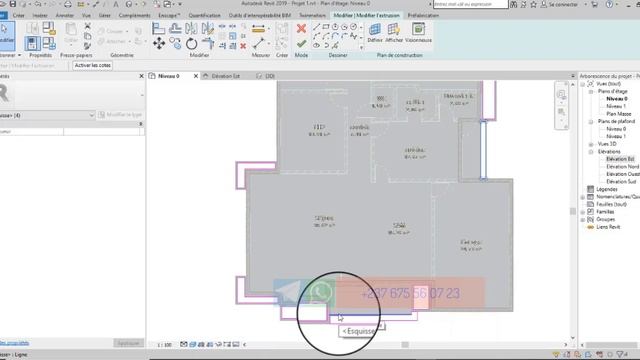Viewport: 640px width, 360px height.
Task: Select the Copy tool next to Move
Action: click(175, 43)
